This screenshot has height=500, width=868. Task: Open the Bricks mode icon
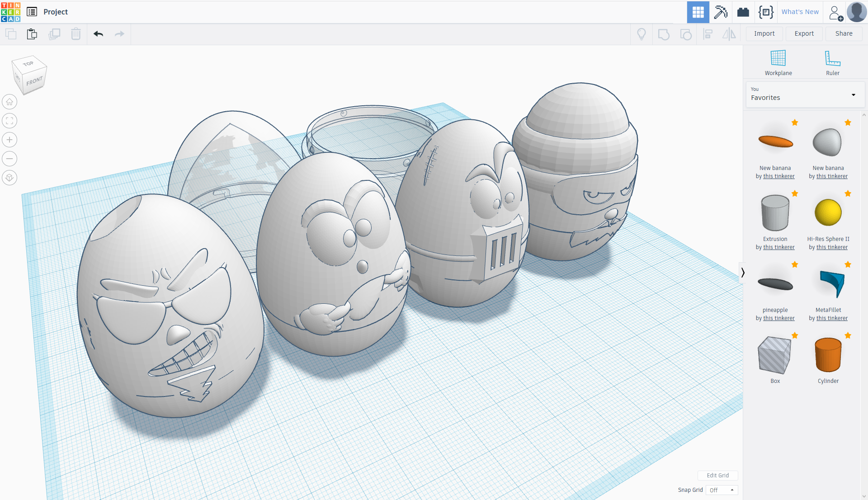tap(743, 12)
